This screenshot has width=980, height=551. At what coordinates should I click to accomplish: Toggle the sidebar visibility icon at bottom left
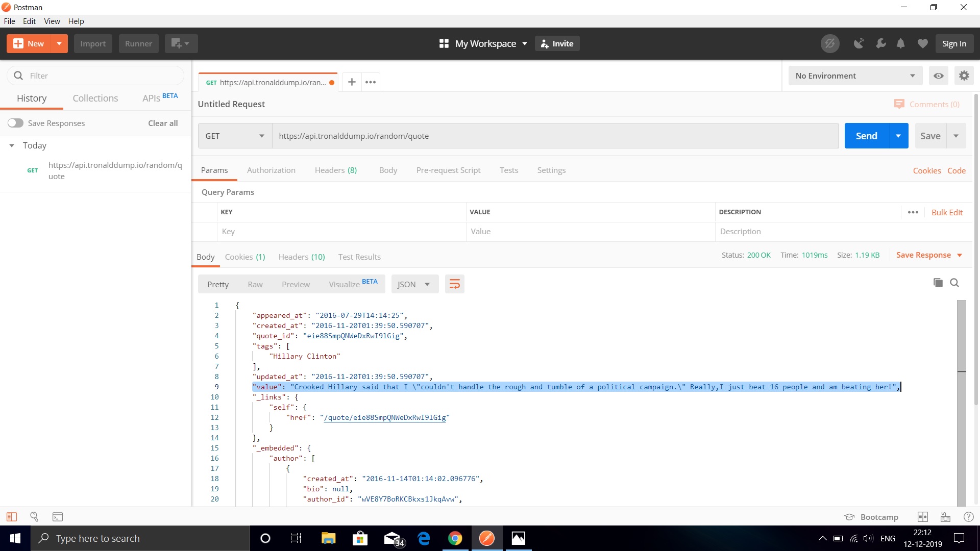(11, 517)
